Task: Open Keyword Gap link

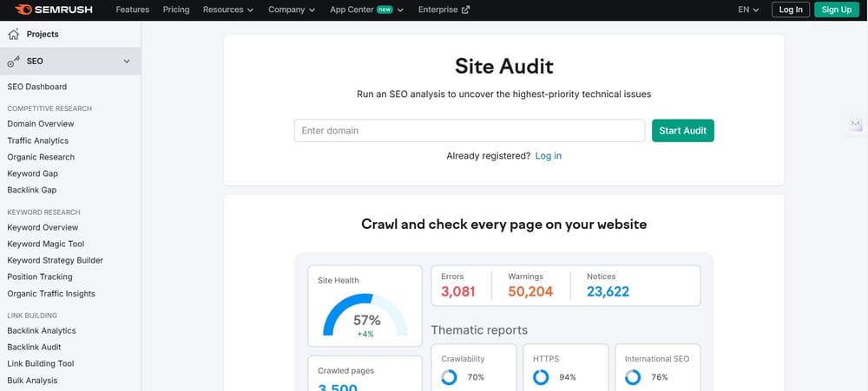Action: click(x=33, y=173)
